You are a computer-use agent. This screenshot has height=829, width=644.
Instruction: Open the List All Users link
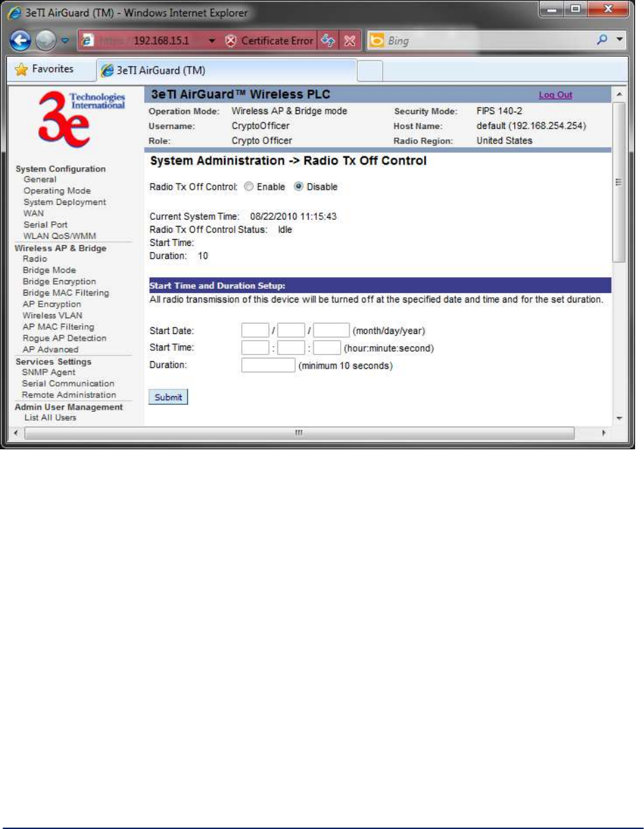point(50,417)
